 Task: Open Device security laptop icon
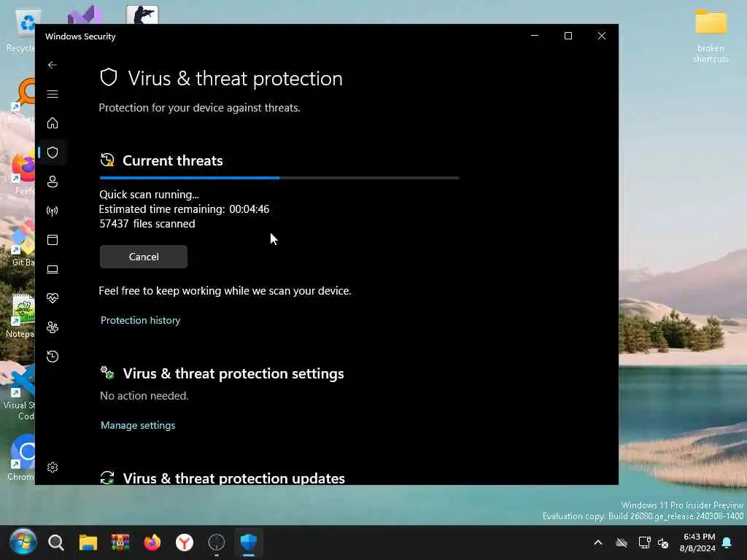coord(53,269)
